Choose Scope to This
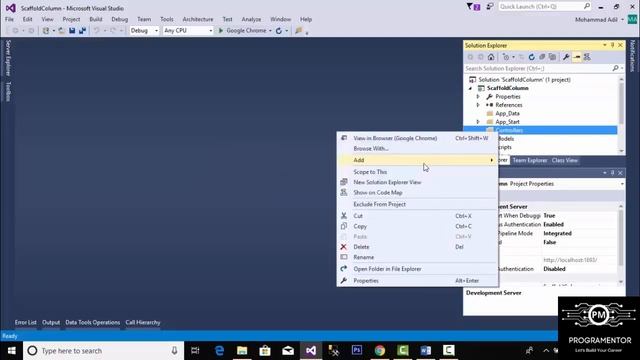 click(417, 172)
